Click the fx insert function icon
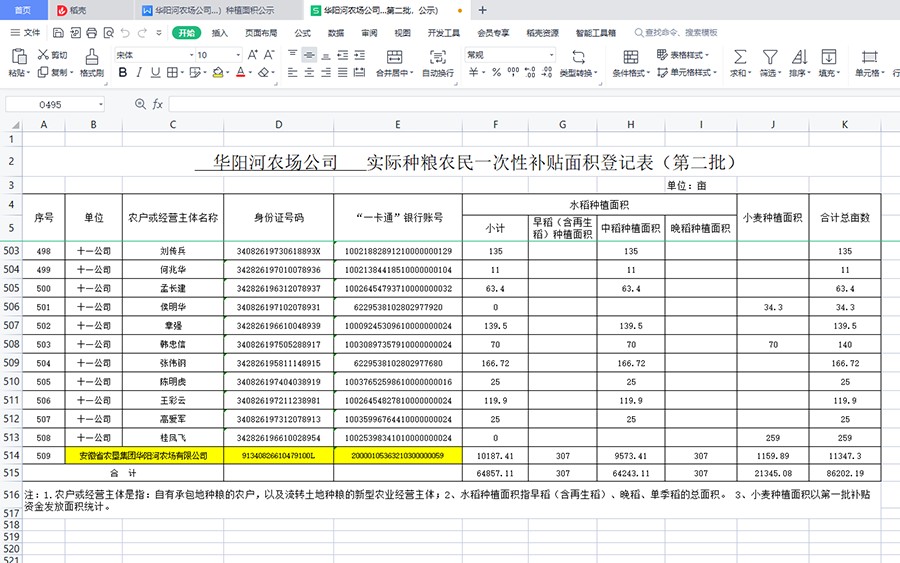Image resolution: width=900 pixels, height=563 pixels. pos(157,104)
